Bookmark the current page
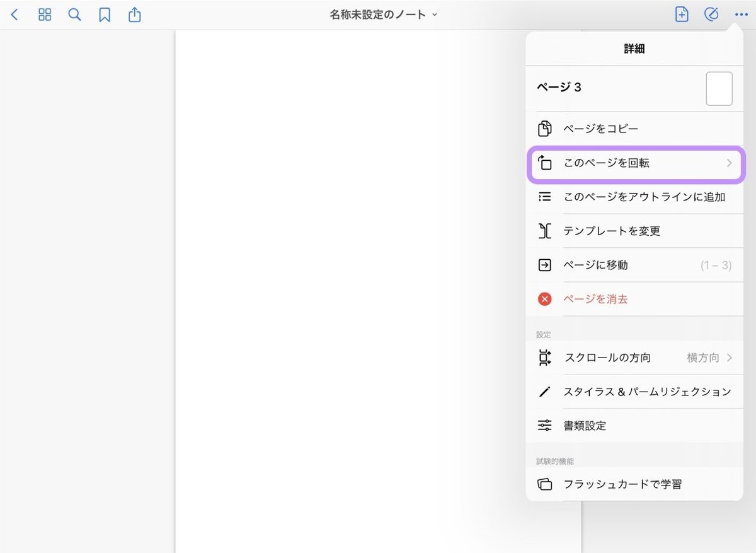756x553 pixels. (104, 15)
